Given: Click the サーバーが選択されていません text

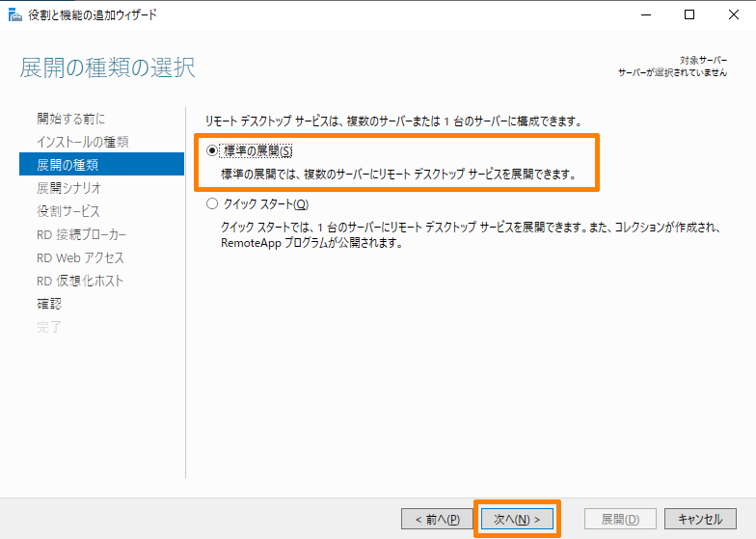Looking at the screenshot, I should pos(673,72).
